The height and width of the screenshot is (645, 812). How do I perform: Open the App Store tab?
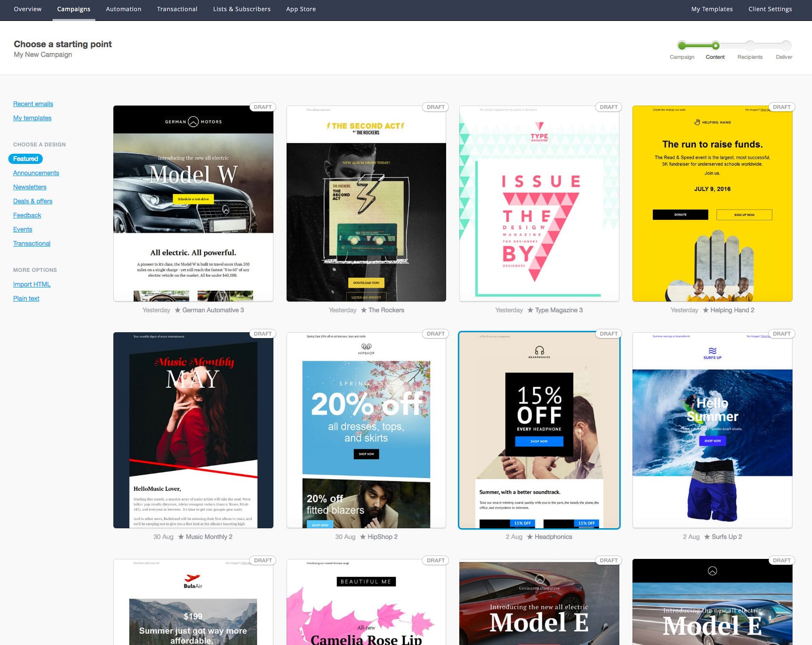(301, 9)
